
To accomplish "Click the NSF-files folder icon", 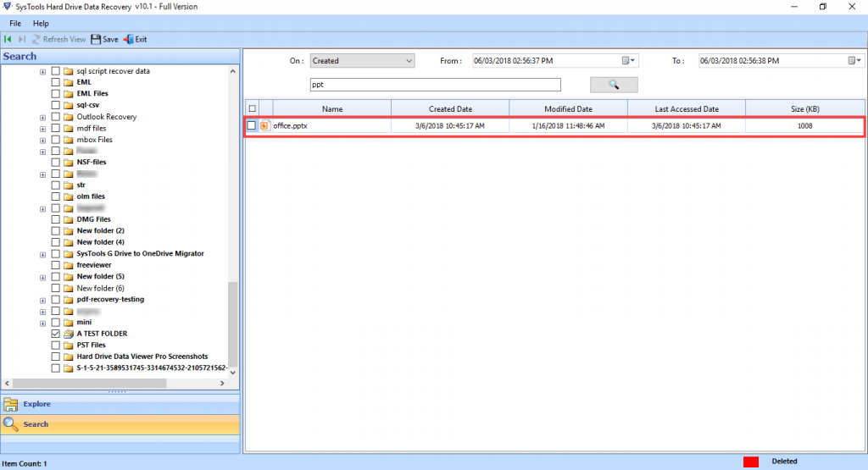I will 69,162.
